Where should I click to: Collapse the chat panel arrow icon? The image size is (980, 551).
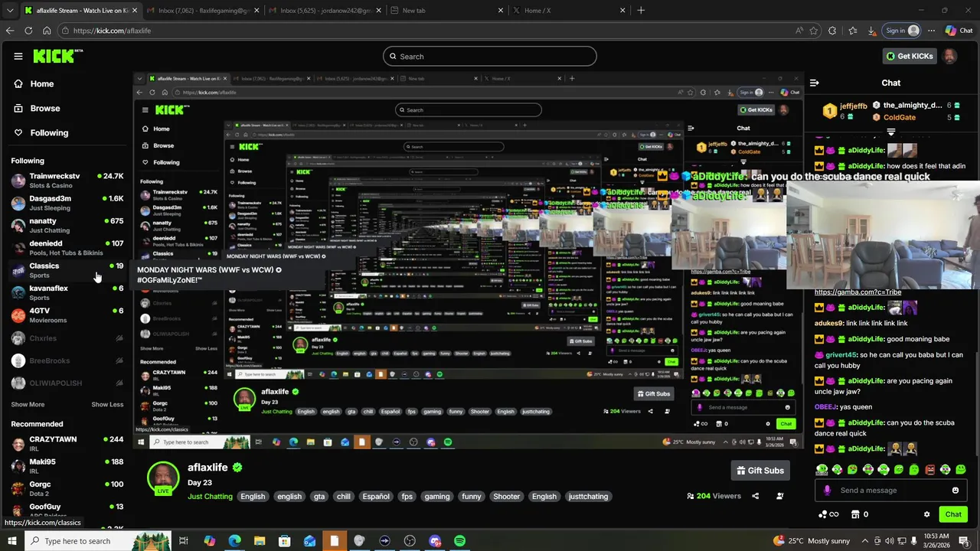[x=815, y=83]
